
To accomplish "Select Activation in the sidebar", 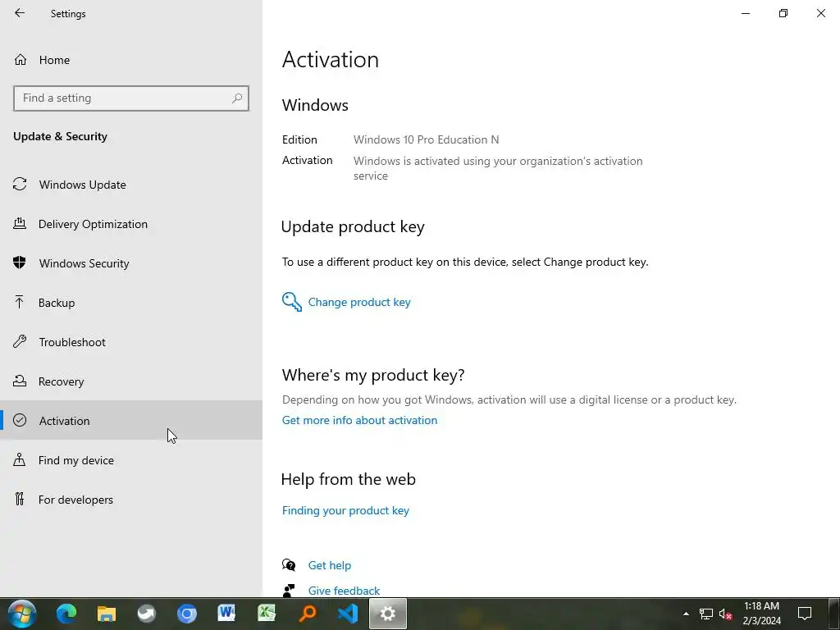I will 131,421.
